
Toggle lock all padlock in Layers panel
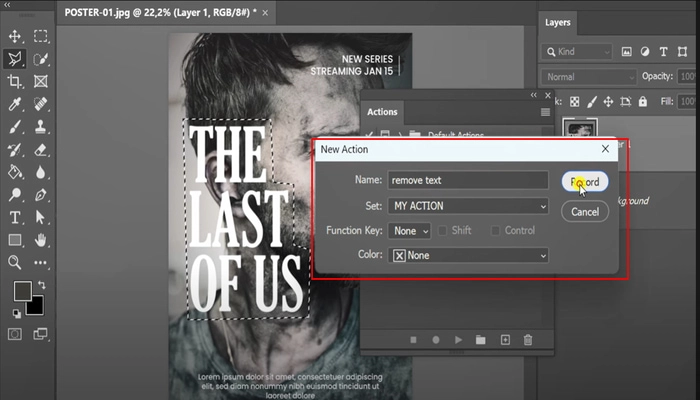[642, 102]
